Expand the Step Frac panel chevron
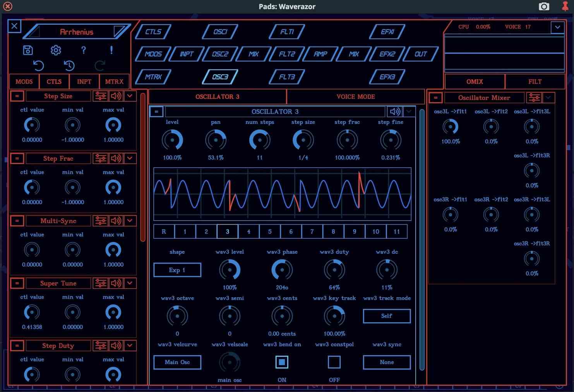This screenshot has height=392, width=574. click(130, 158)
